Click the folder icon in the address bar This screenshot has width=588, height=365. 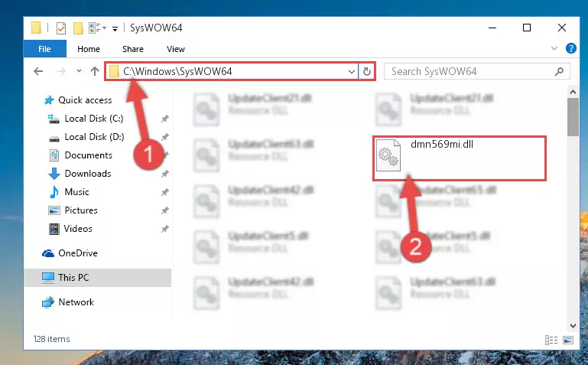[x=114, y=71]
